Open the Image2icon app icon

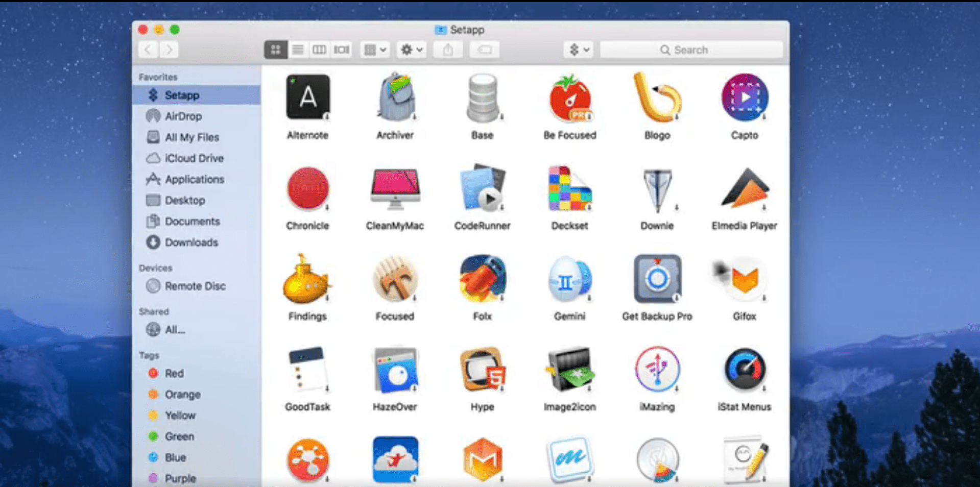(x=570, y=370)
